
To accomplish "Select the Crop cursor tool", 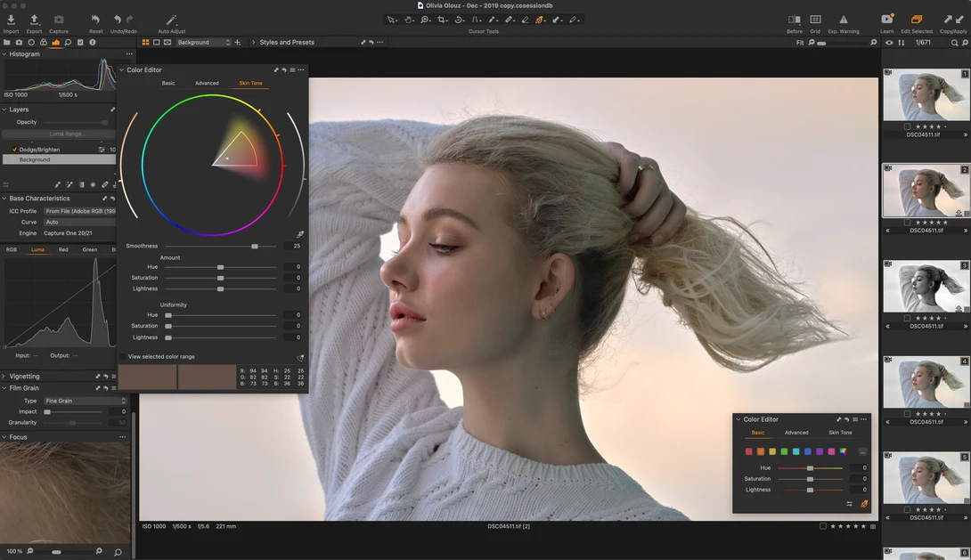I will [x=442, y=20].
